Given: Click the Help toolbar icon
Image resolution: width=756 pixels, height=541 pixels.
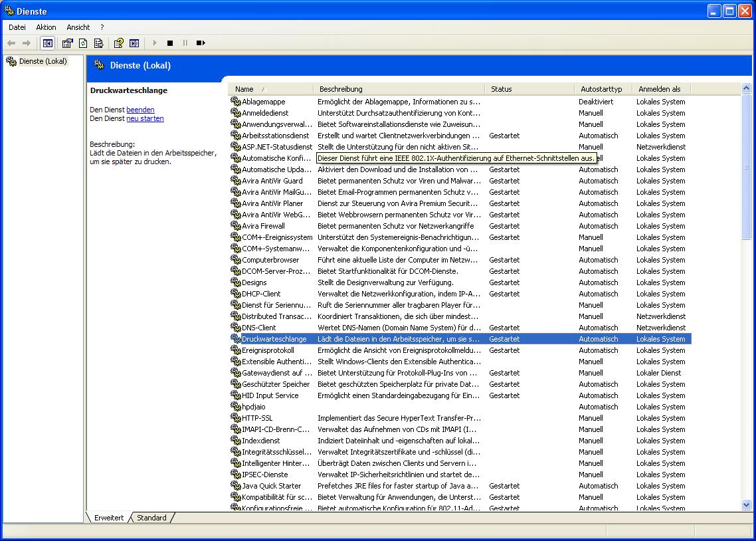Looking at the screenshot, I should coord(118,43).
